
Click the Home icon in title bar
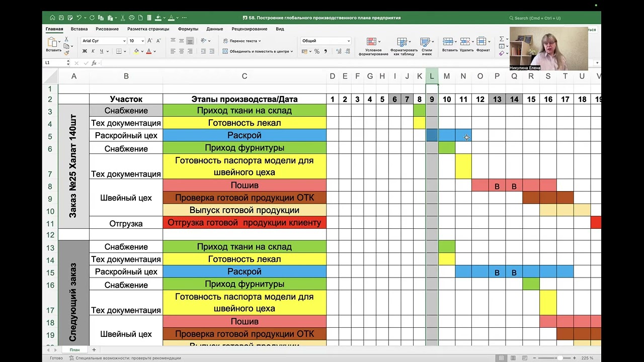(53, 18)
